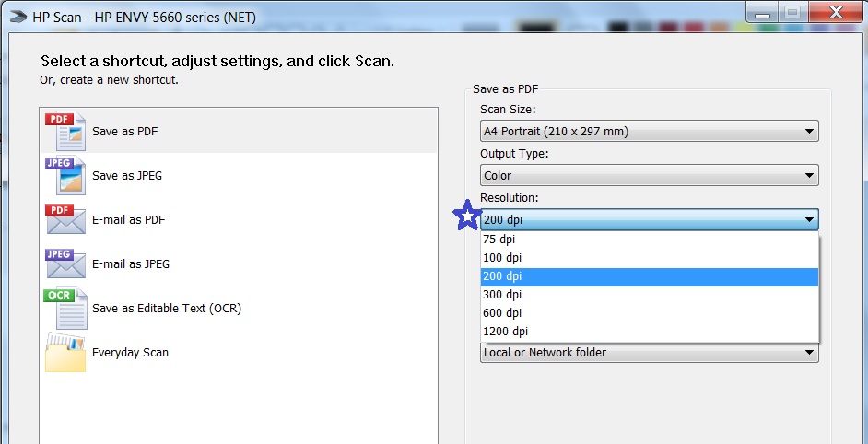The height and width of the screenshot is (444, 868).
Task: Choose 1200 dpi resolution
Action: pos(649,331)
